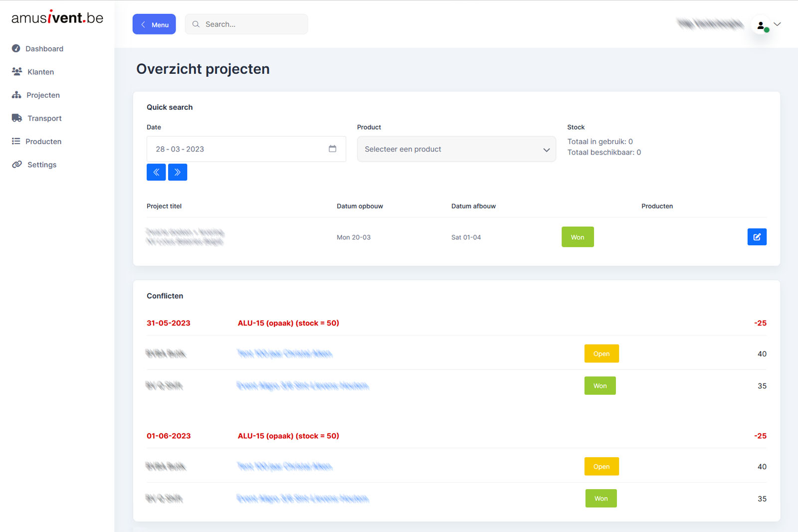This screenshot has width=798, height=532.
Task: Click the user avatar icon
Action: tap(761, 25)
